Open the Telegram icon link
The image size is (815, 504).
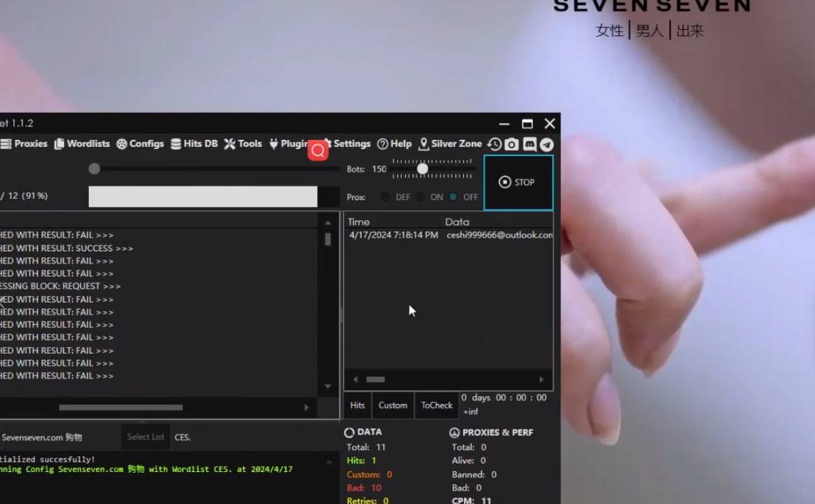click(x=546, y=144)
